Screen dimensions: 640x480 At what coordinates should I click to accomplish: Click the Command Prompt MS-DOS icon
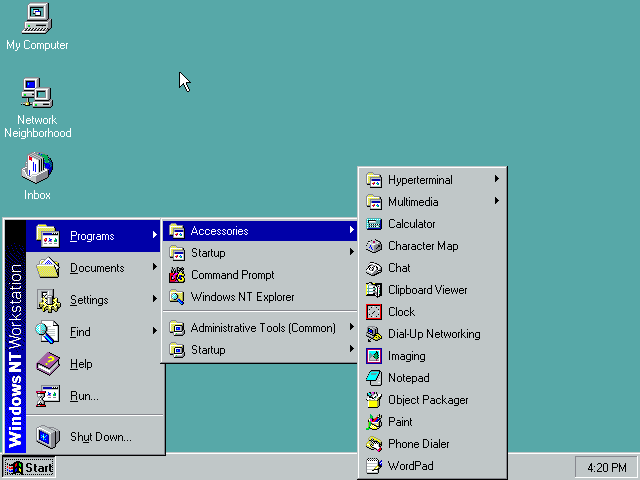click(177, 275)
